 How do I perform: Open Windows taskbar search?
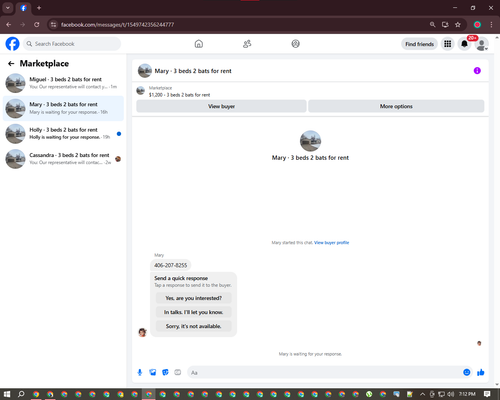pyautogui.click(x=21, y=394)
